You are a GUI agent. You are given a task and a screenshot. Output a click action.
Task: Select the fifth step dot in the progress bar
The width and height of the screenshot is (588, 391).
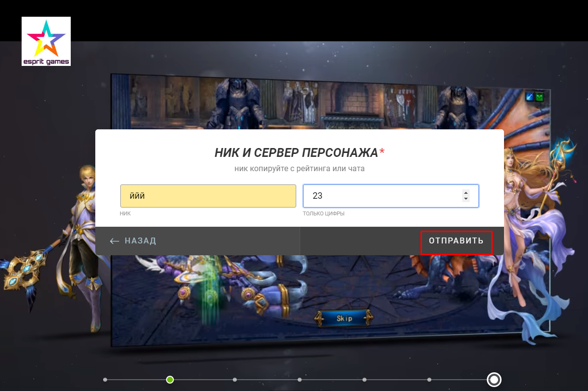[x=364, y=380]
